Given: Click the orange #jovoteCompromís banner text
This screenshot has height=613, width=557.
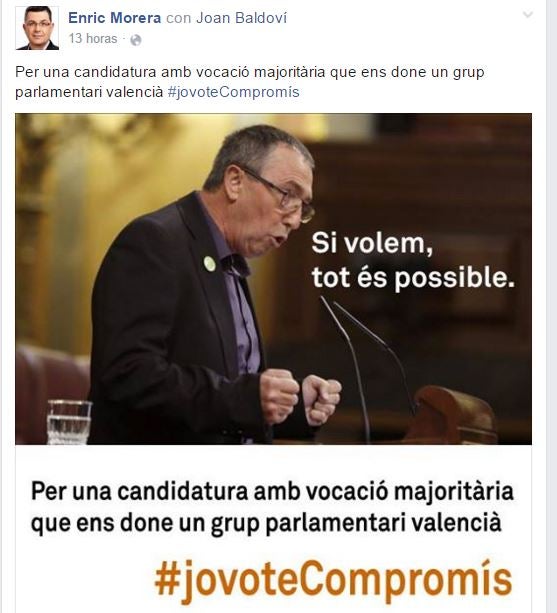Looking at the screenshot, I should (333, 581).
